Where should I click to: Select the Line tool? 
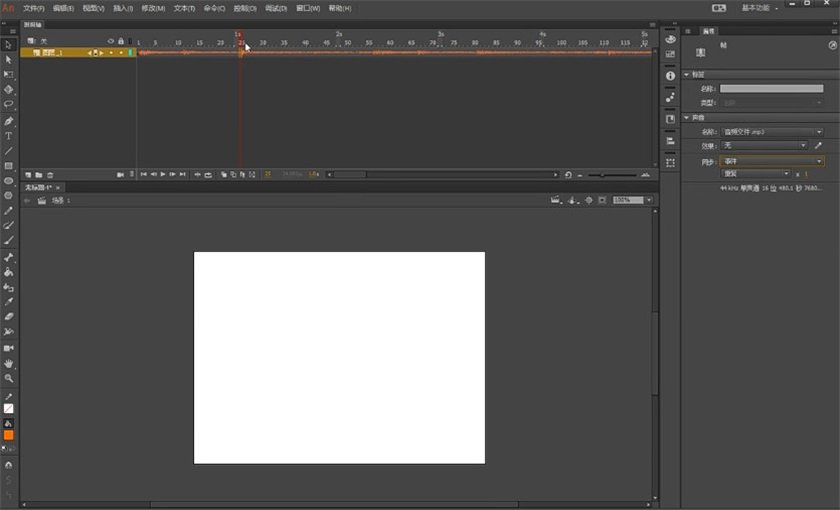tap(9, 151)
